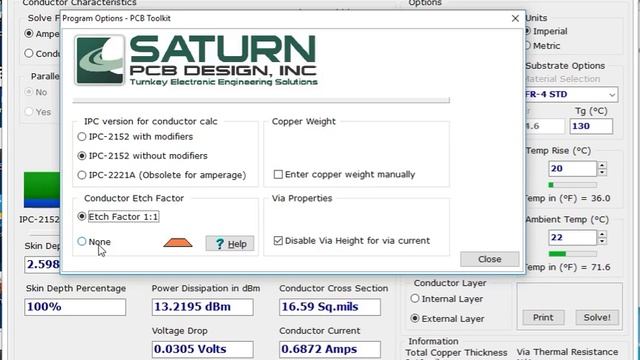Adjust the Temp Rise slider bar
This screenshot has height=360, width=640.
[572, 185]
